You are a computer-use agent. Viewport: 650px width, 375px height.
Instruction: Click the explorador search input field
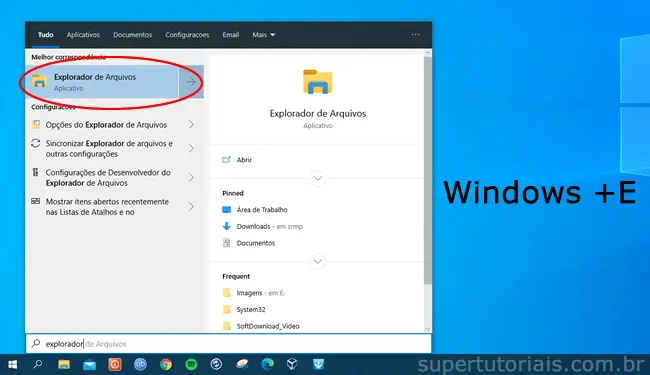click(228, 344)
